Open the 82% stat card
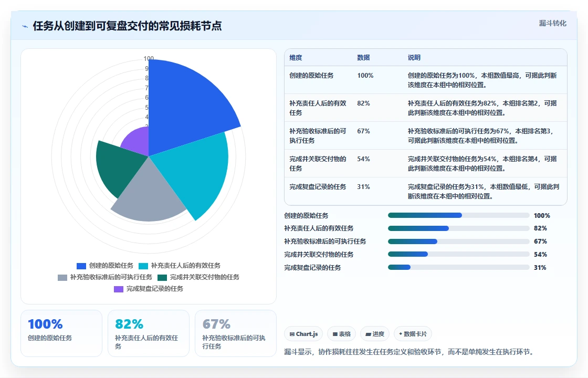This screenshot has width=588, height=378. 149,333
